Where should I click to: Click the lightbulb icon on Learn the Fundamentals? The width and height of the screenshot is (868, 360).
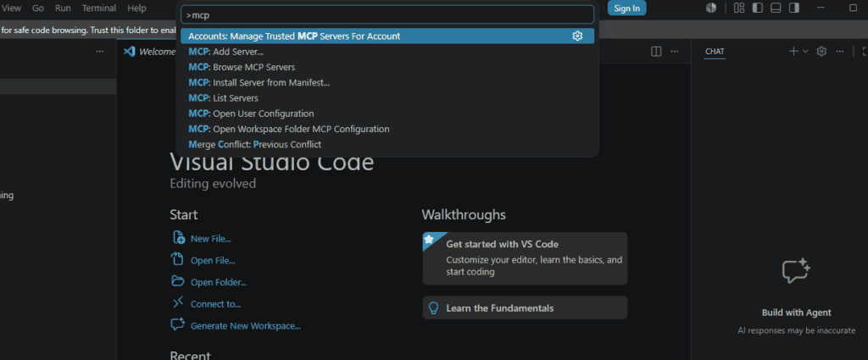coord(434,308)
